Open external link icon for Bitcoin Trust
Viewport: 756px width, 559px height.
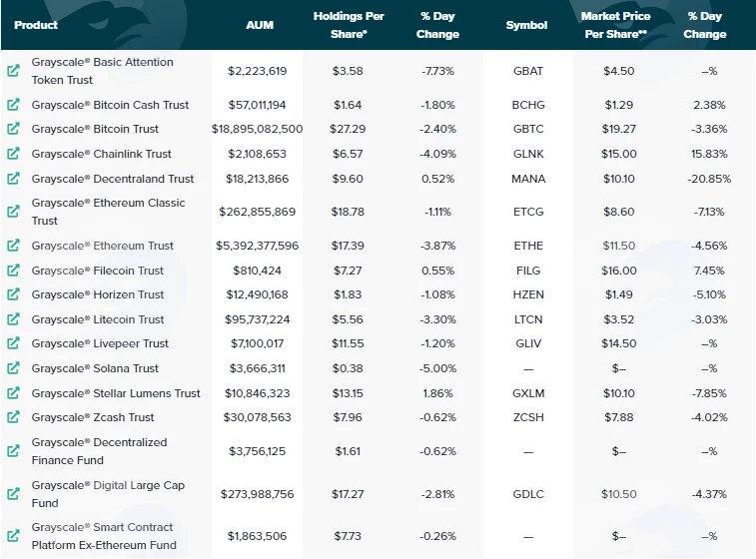tap(14, 129)
